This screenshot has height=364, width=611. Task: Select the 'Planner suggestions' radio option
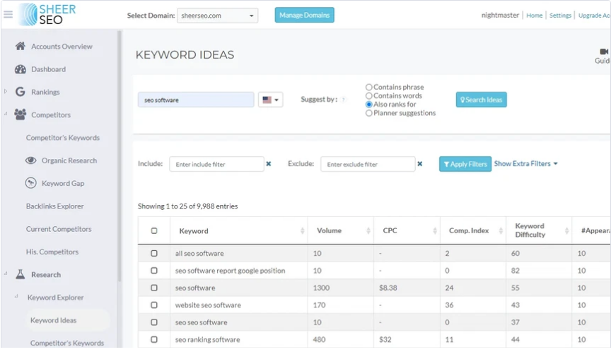coord(368,113)
